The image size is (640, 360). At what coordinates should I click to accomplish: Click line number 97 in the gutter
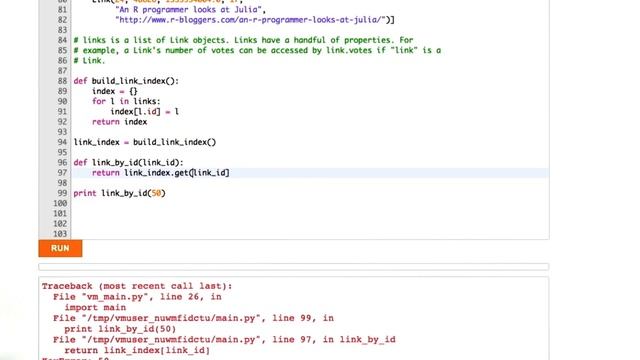coord(62,173)
